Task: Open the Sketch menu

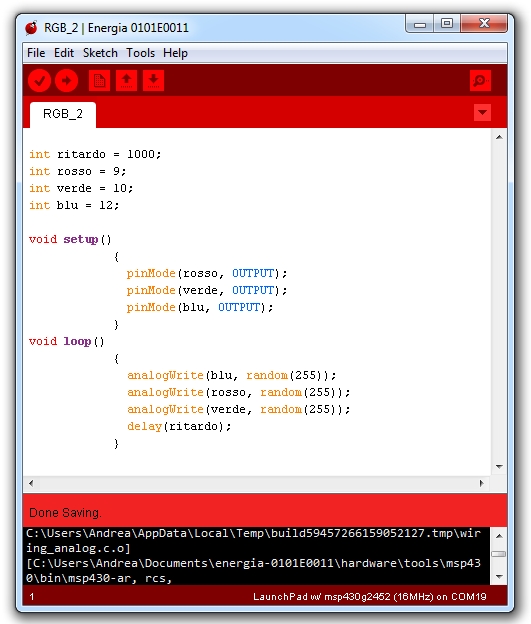Action: click(x=100, y=53)
